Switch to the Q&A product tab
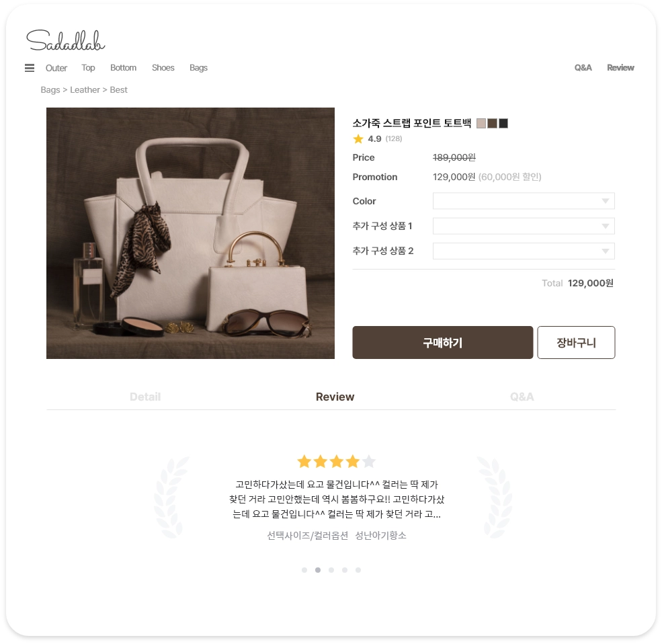Screen dimensions: 662x644 (522, 397)
